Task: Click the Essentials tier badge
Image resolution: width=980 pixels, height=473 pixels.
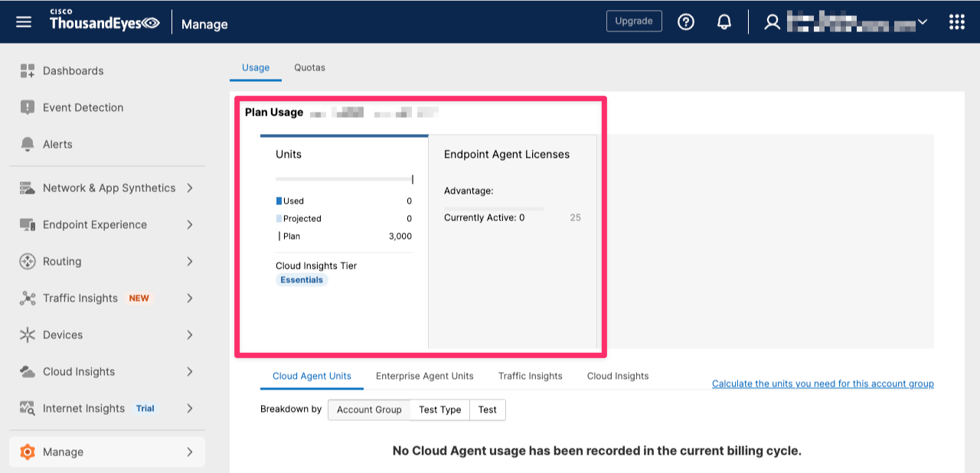Action: (302, 280)
